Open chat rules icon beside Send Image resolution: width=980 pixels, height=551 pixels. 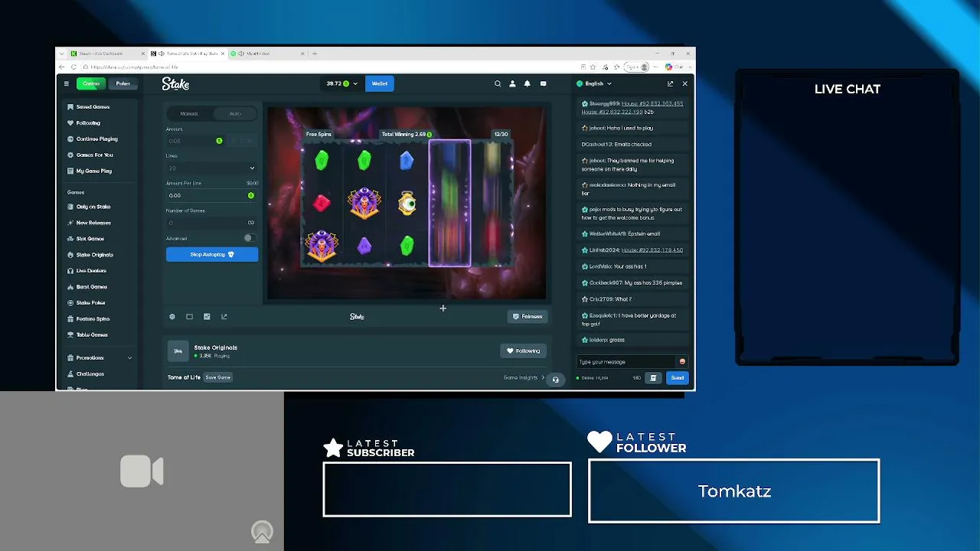coord(653,377)
